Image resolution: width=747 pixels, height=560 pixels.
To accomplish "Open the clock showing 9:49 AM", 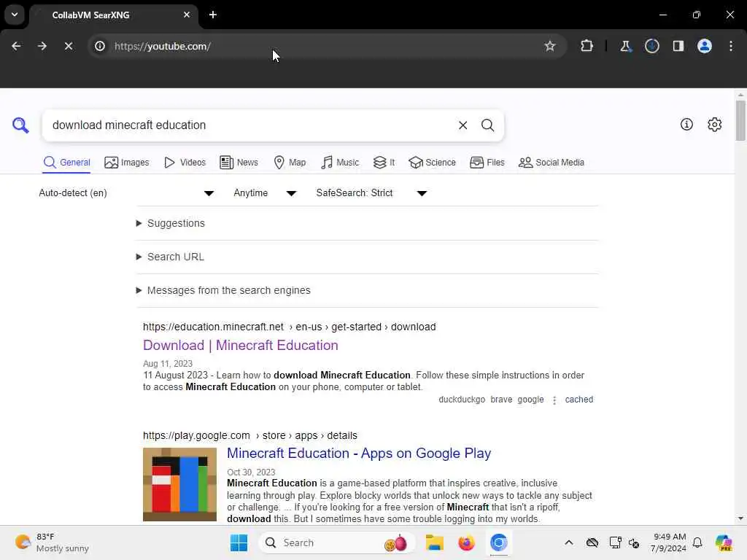I will (669, 542).
